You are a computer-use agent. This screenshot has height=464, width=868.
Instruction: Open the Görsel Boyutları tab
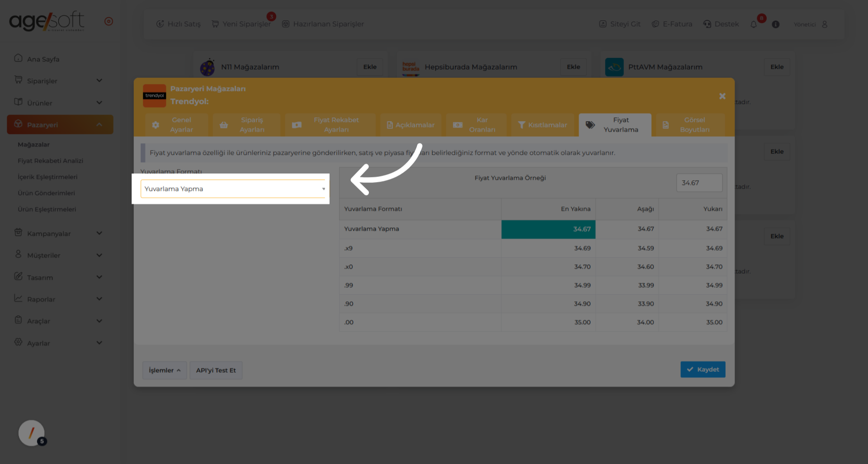pyautogui.click(x=690, y=125)
